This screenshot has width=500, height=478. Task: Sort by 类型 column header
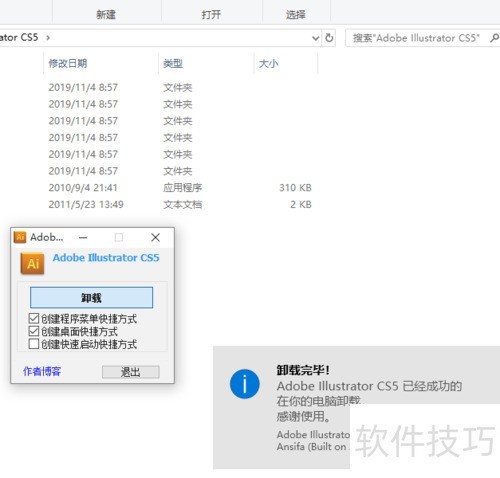173,63
